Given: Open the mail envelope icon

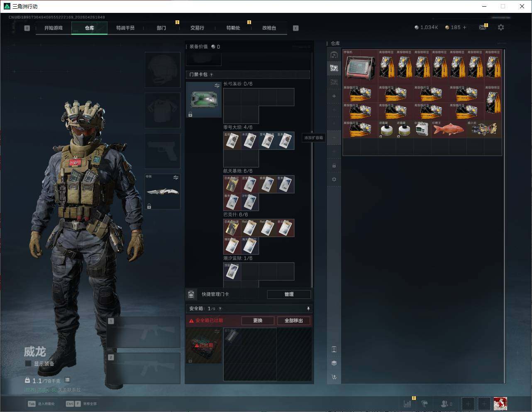Looking at the screenshot, I should [x=483, y=27].
